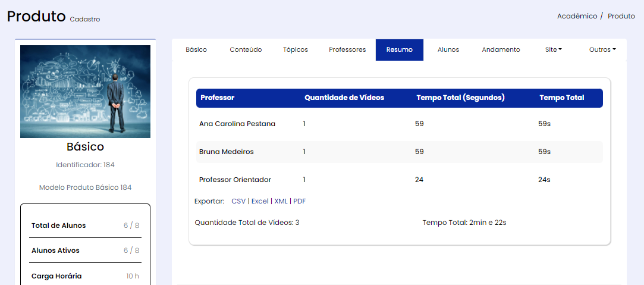Expand the Outros dropdown menu
644x285 pixels.
[x=602, y=50]
